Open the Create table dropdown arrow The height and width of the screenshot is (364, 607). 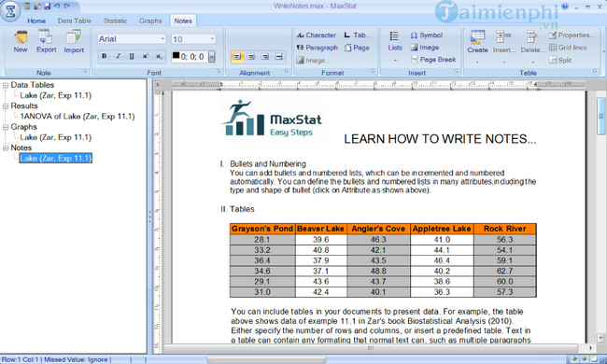[x=477, y=62]
